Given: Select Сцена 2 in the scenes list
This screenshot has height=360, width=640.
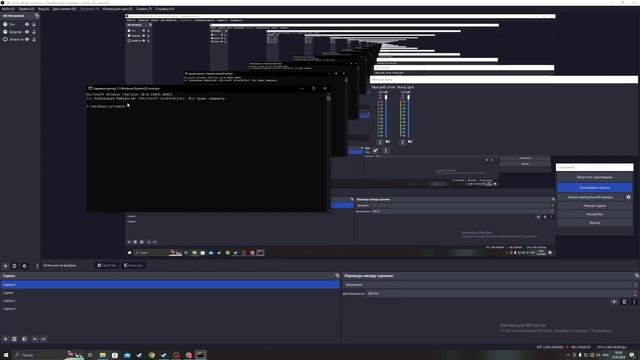Looking at the screenshot, I should (170, 300).
